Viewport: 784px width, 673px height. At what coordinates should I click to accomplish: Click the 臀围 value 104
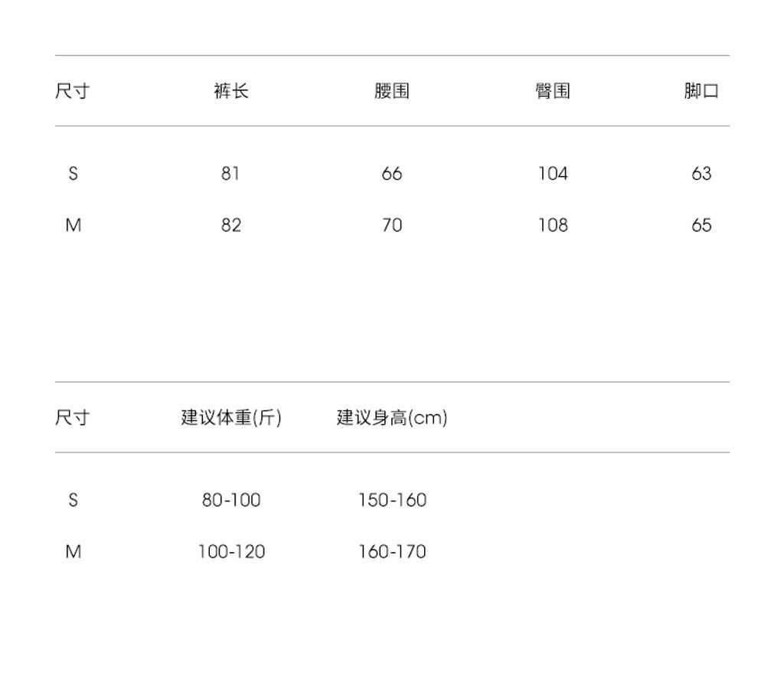(x=553, y=174)
